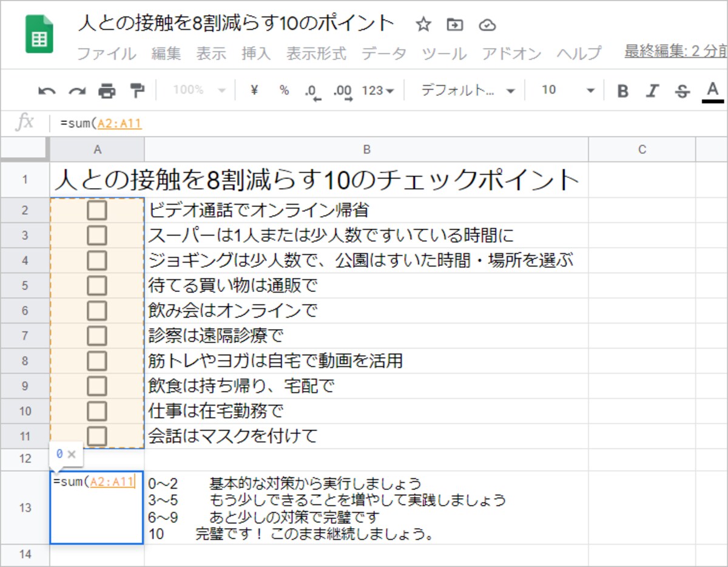Tick checkbox for ジョギングは少人数で
The width and height of the screenshot is (728, 567).
pyautogui.click(x=97, y=260)
